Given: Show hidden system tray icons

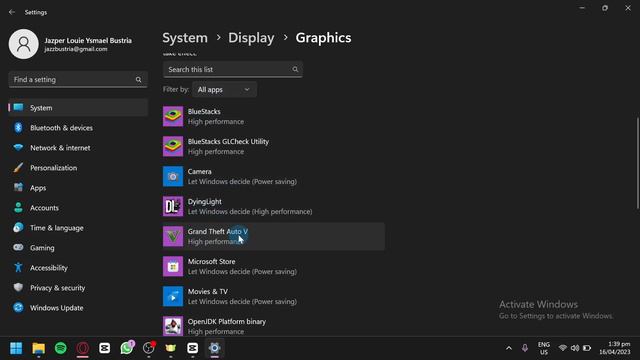Looking at the screenshot, I should click(509, 348).
